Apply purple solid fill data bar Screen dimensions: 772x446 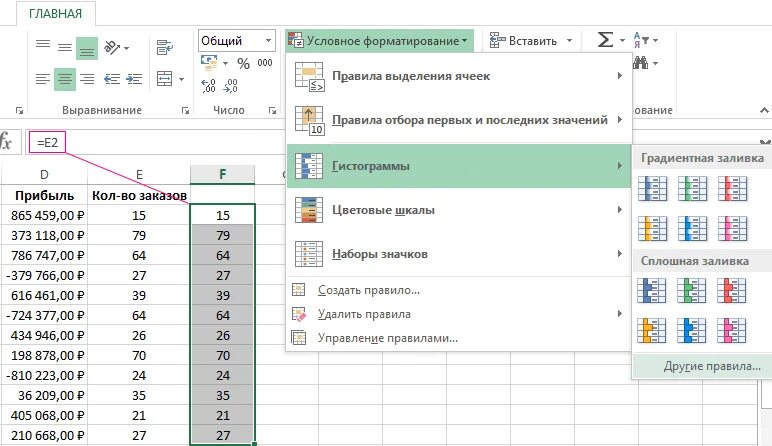[x=731, y=330]
